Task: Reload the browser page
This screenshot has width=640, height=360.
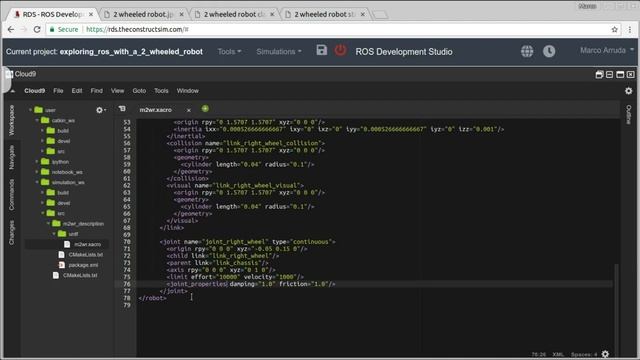Action: tap(37, 29)
